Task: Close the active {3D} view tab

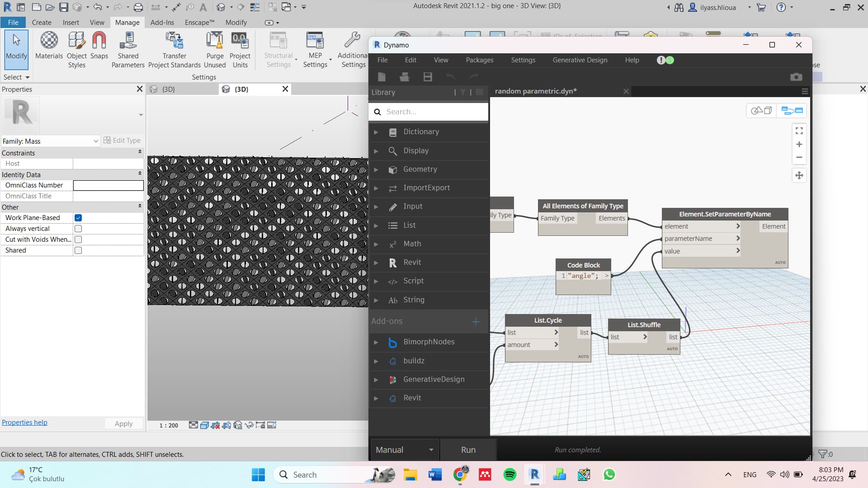Action: click(285, 89)
